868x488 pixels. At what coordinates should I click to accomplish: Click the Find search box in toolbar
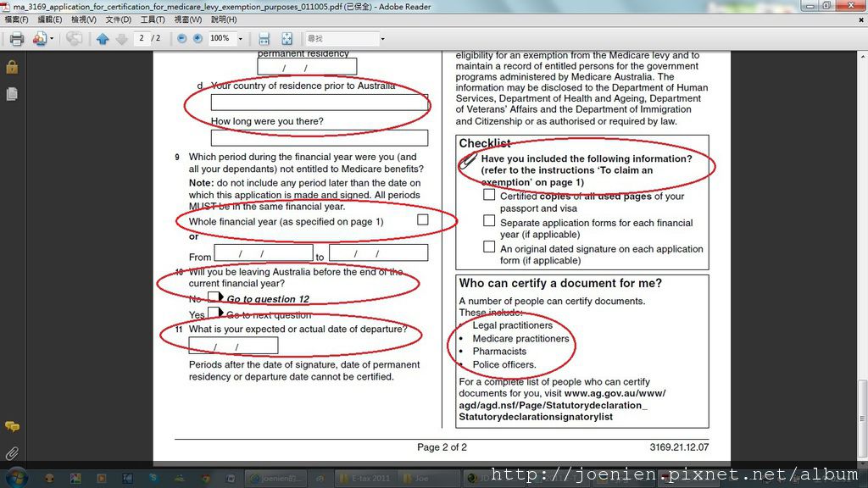point(342,39)
